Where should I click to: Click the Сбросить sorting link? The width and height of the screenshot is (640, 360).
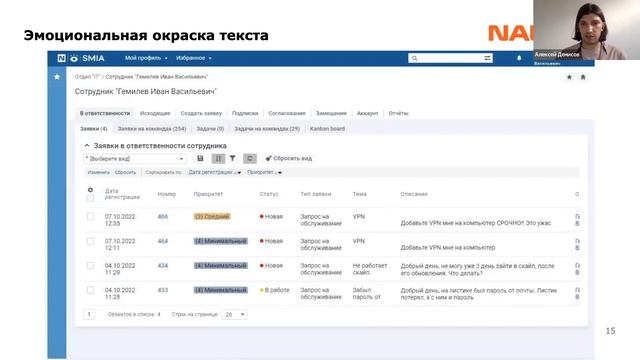[125, 172]
